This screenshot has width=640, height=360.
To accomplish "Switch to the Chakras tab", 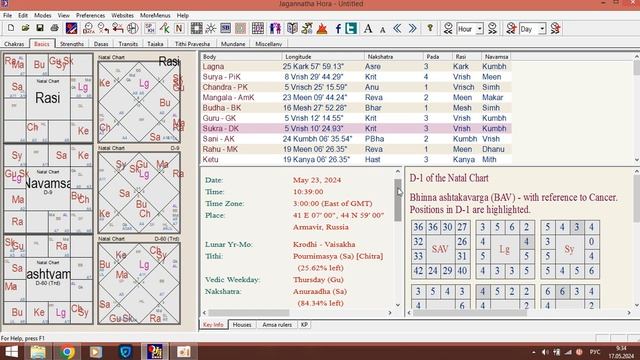I will (x=14, y=44).
